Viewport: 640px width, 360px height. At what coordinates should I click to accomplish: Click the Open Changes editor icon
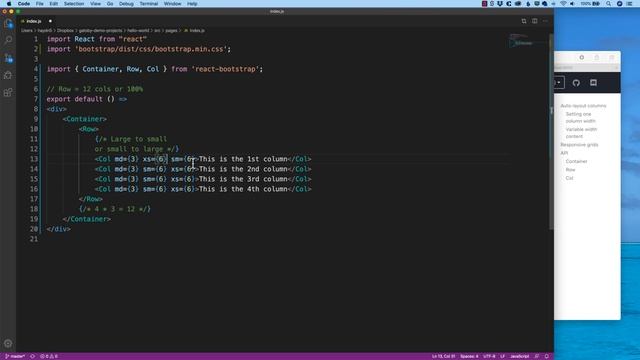pos(524,21)
